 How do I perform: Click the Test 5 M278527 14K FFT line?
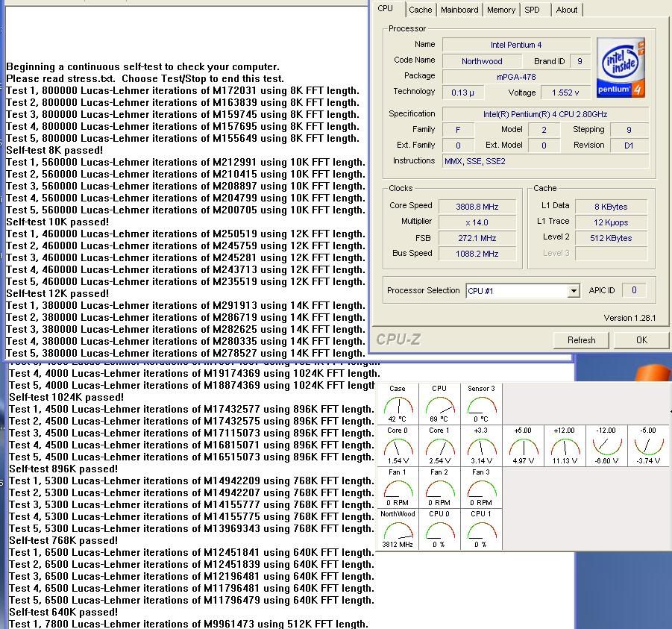pos(186,354)
